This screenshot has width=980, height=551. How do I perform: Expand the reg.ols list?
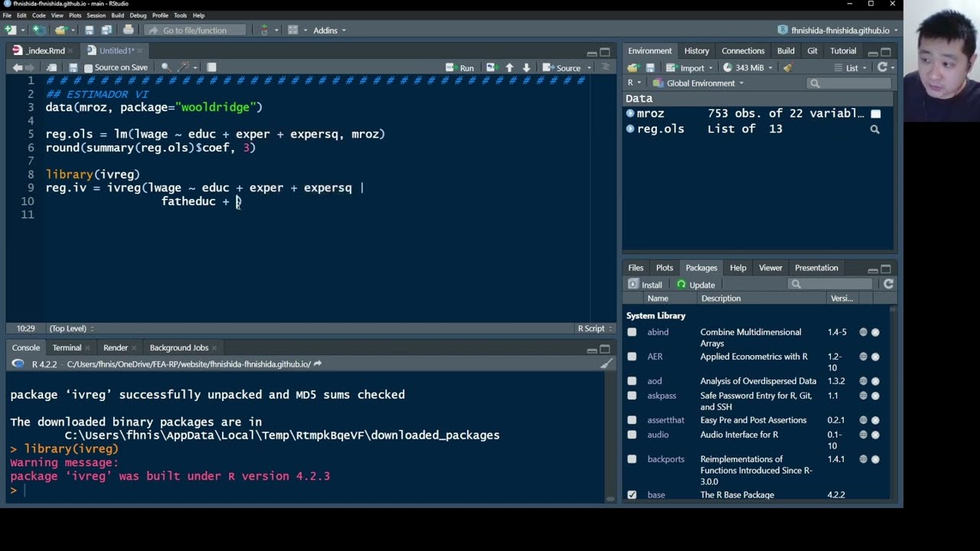tap(630, 129)
